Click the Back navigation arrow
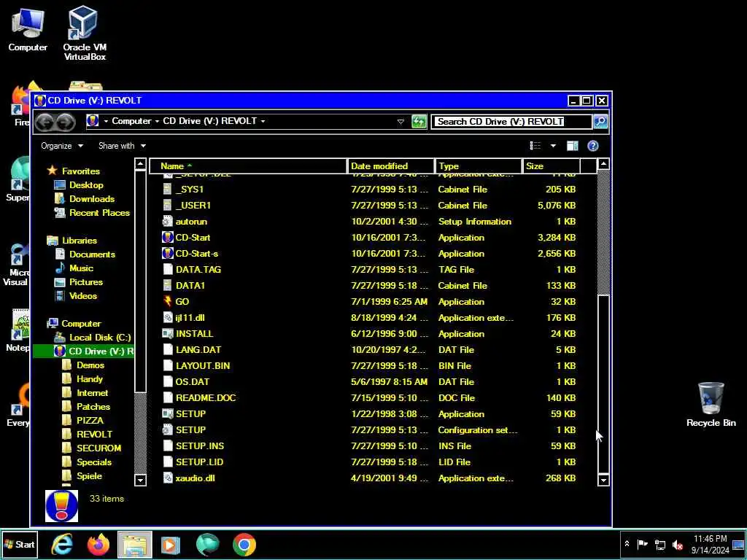The height and width of the screenshot is (560, 747). point(44,122)
